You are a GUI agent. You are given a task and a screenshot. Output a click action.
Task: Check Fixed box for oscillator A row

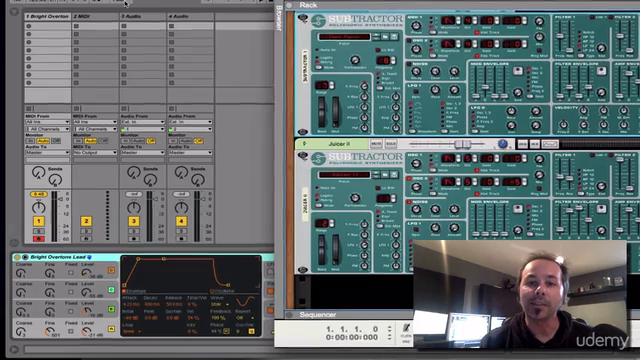(x=71, y=331)
